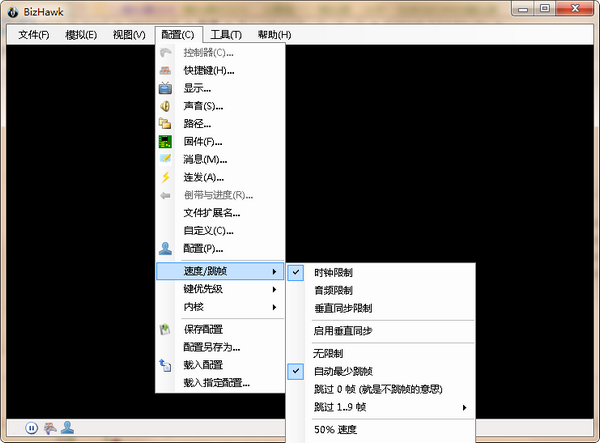Choose 50% 速度 option
This screenshot has height=443, width=600.
381,430
